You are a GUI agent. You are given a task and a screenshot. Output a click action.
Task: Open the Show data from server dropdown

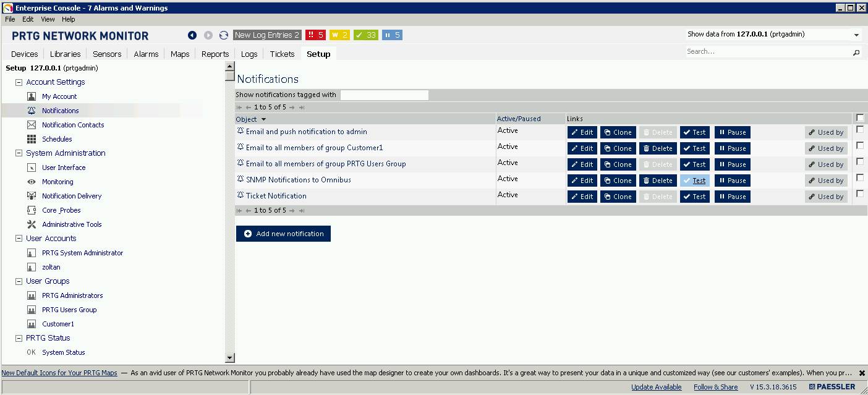pyautogui.click(x=856, y=35)
